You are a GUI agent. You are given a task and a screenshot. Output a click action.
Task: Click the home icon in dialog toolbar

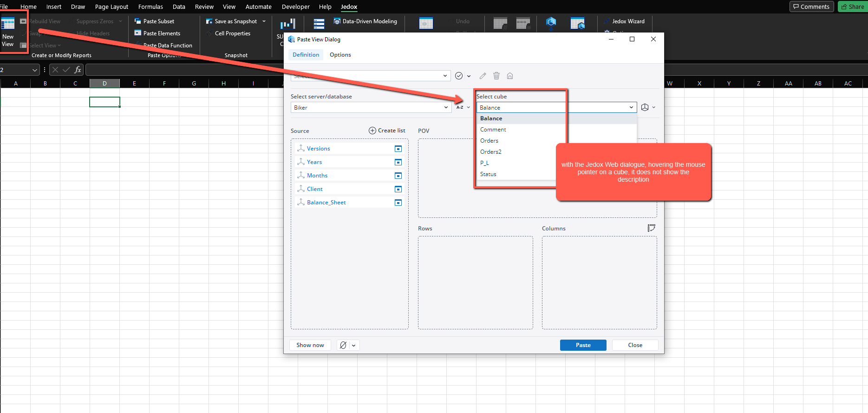tap(510, 76)
